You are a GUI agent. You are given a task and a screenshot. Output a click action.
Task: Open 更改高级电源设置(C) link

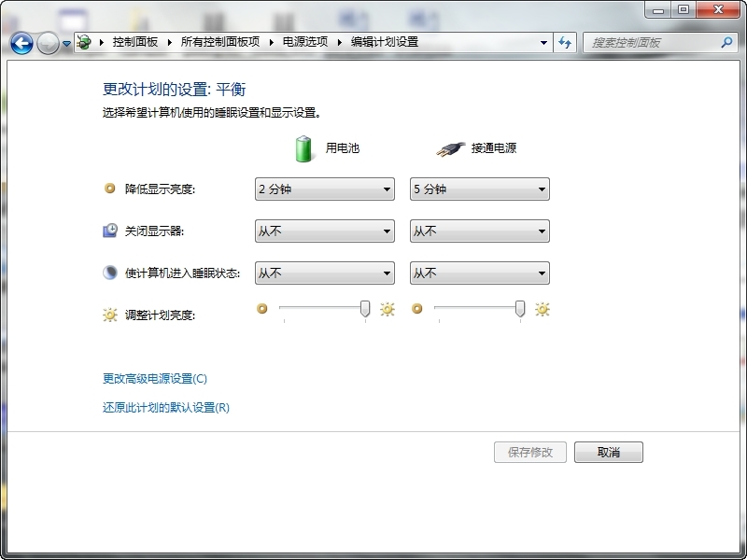(x=155, y=379)
